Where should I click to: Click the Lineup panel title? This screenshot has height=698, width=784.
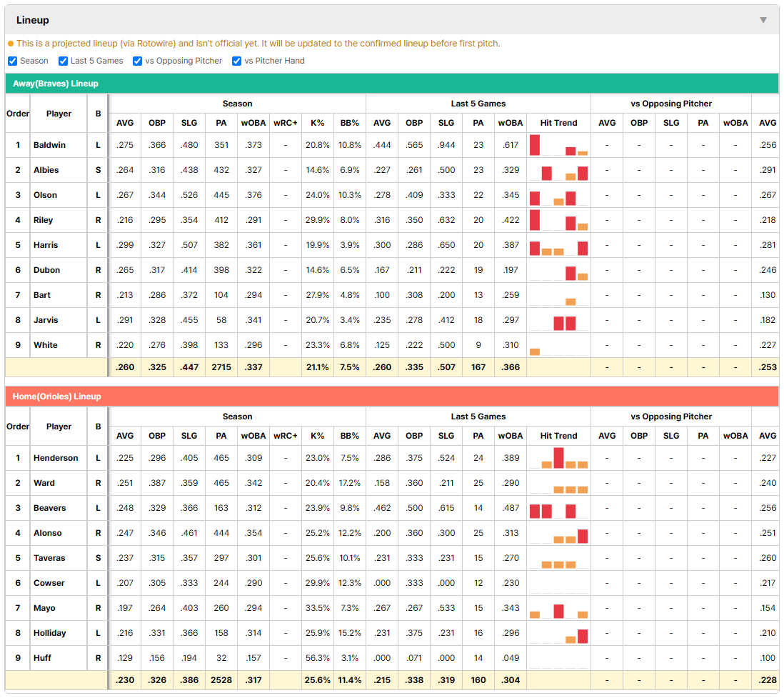pos(33,20)
